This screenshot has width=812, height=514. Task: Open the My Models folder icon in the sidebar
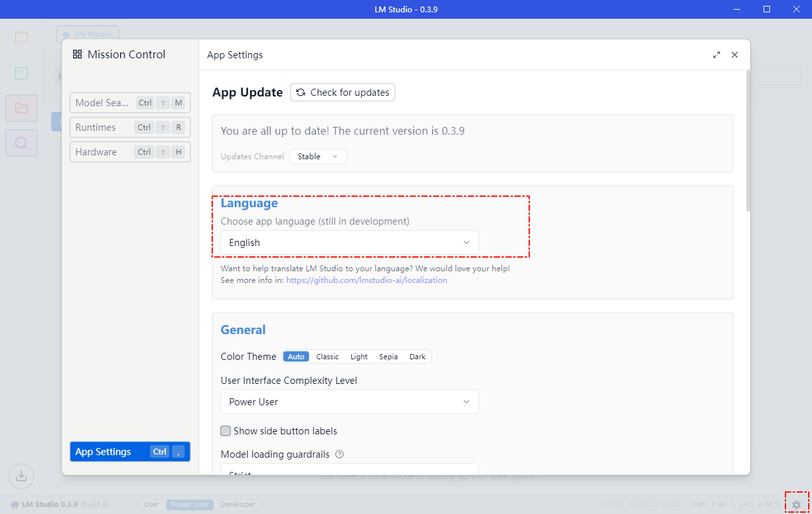click(x=21, y=108)
